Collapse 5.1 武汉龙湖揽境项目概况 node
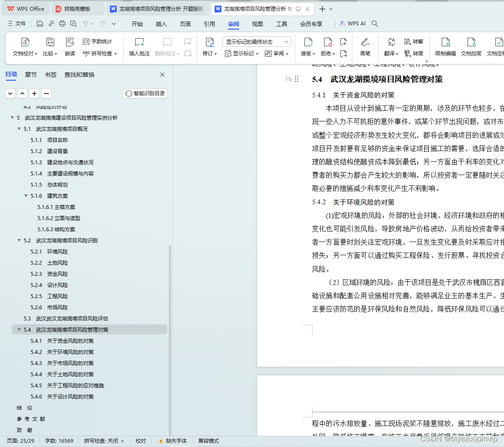 tap(19, 129)
